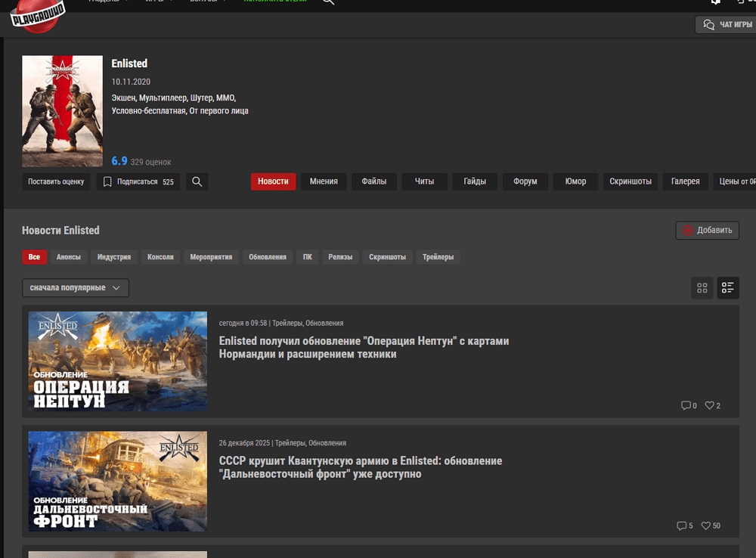This screenshot has width=756, height=558.
Task: Click the magnifier search icon beside Подписаться
Action: 197,181
